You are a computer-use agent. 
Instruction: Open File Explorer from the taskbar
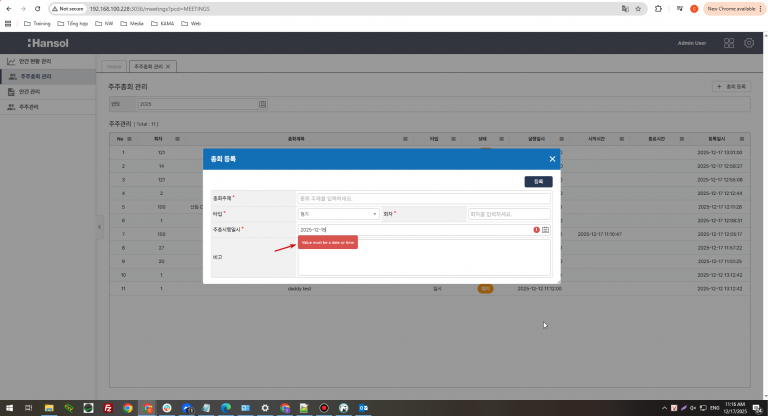click(49, 408)
